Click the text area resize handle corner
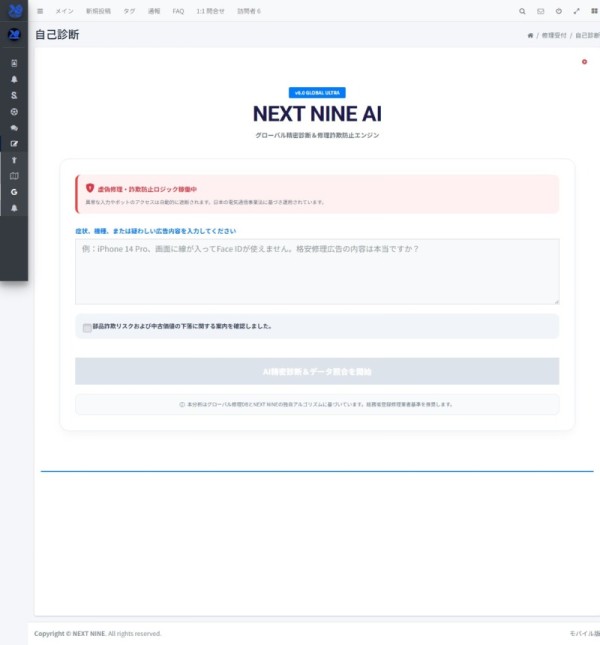The image size is (600, 645). point(556,302)
